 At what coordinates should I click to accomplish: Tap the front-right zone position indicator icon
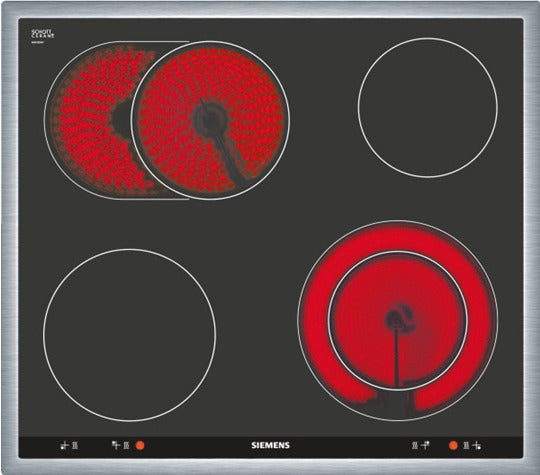click(x=477, y=445)
